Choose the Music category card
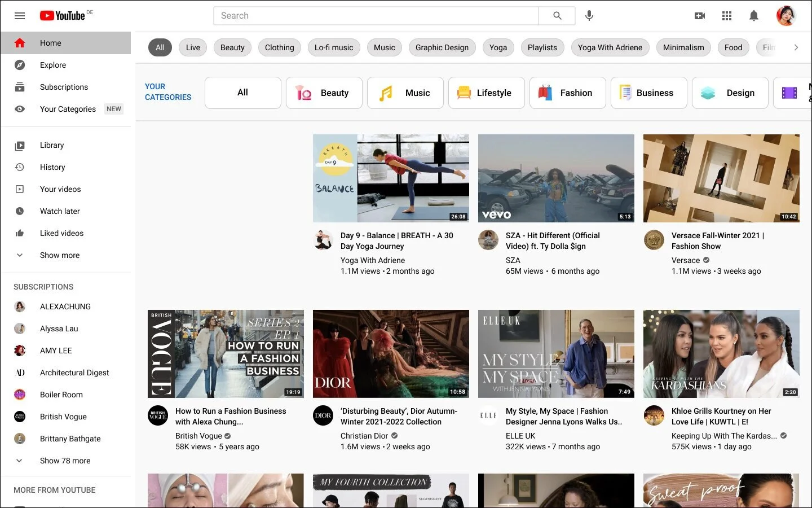The width and height of the screenshot is (812, 508). (405, 93)
